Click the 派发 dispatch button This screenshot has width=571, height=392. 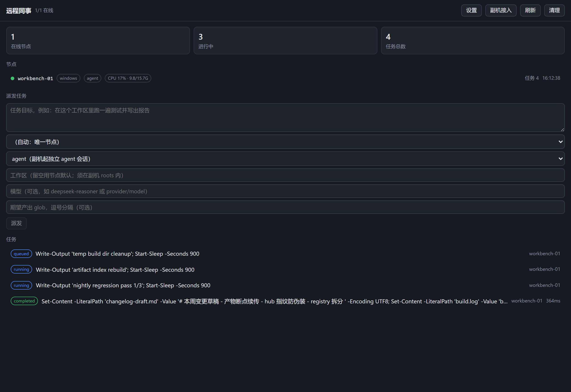[x=17, y=223]
